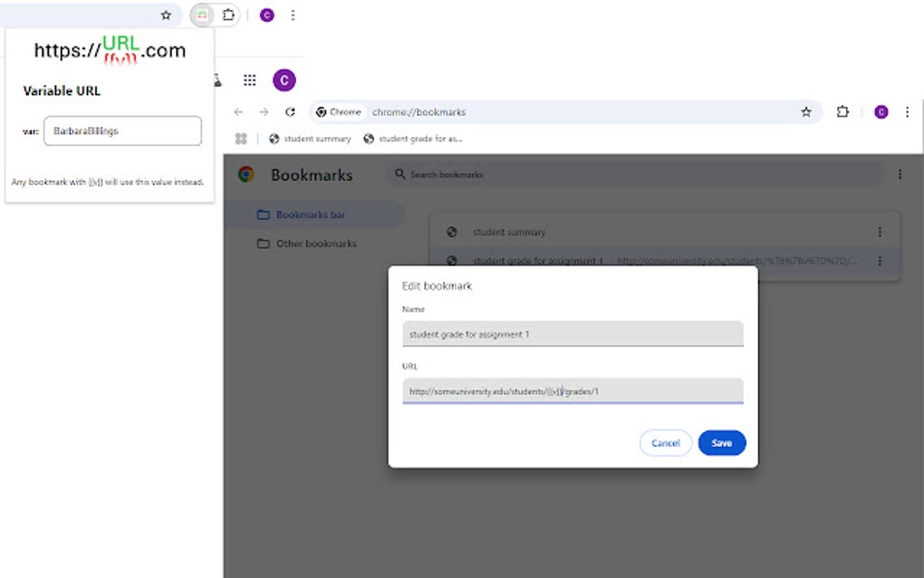Cancel the Edit bookmark dialog

[x=666, y=443]
